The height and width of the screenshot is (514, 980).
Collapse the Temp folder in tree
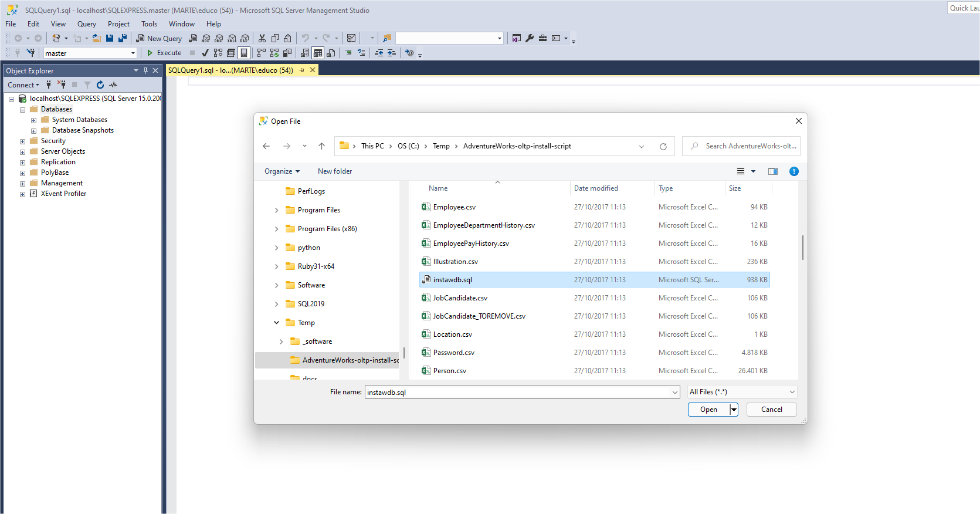(x=277, y=323)
